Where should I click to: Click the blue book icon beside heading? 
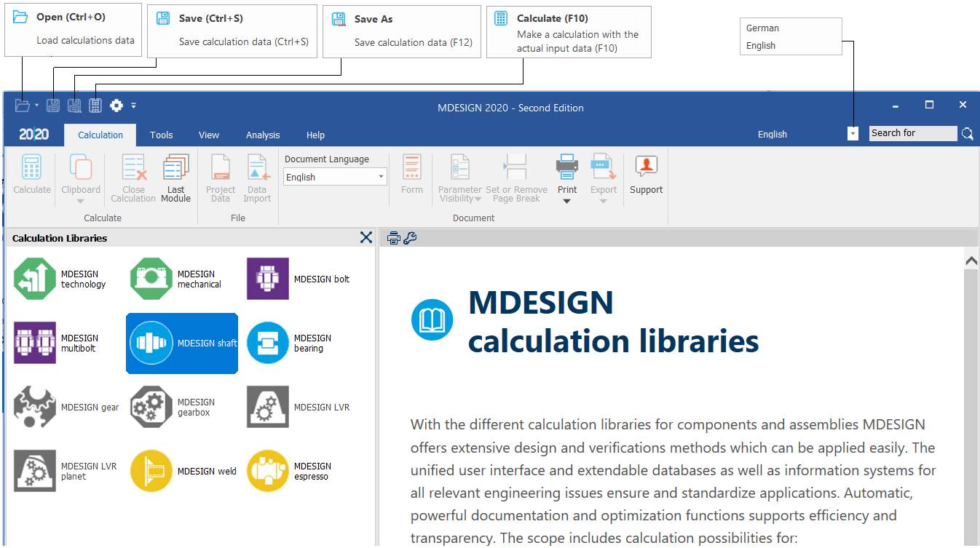pos(432,319)
